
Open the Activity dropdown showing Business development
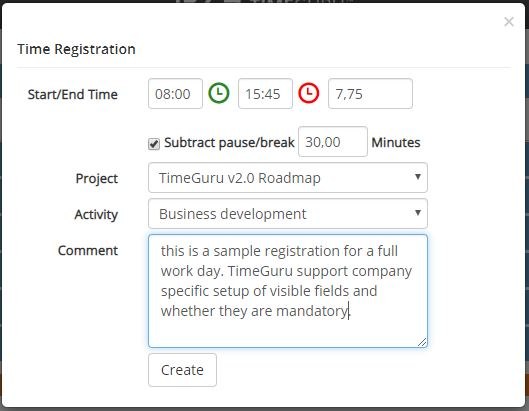click(x=288, y=214)
